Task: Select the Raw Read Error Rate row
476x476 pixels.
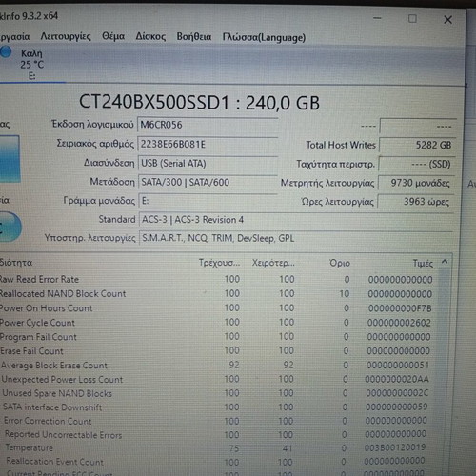Action: [217, 280]
